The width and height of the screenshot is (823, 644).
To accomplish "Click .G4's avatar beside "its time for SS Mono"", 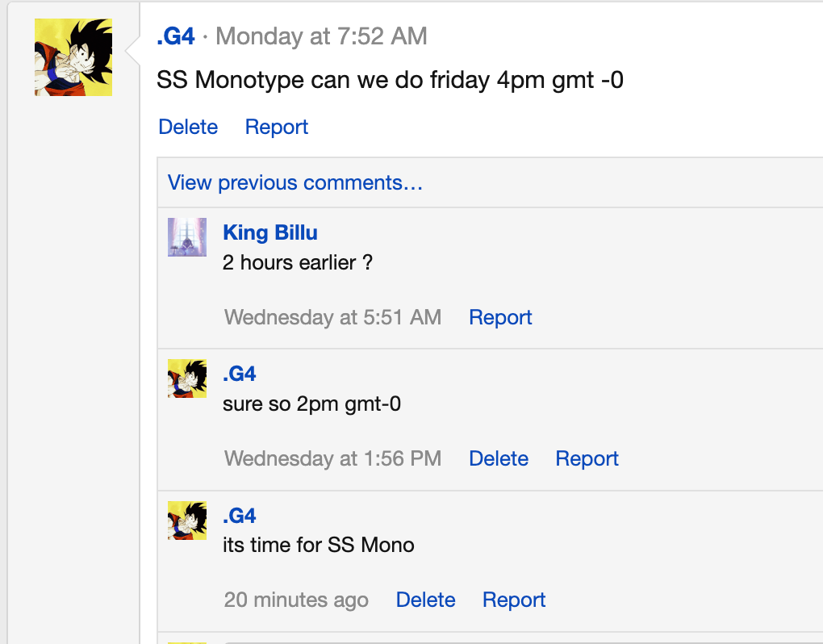I will point(187,521).
